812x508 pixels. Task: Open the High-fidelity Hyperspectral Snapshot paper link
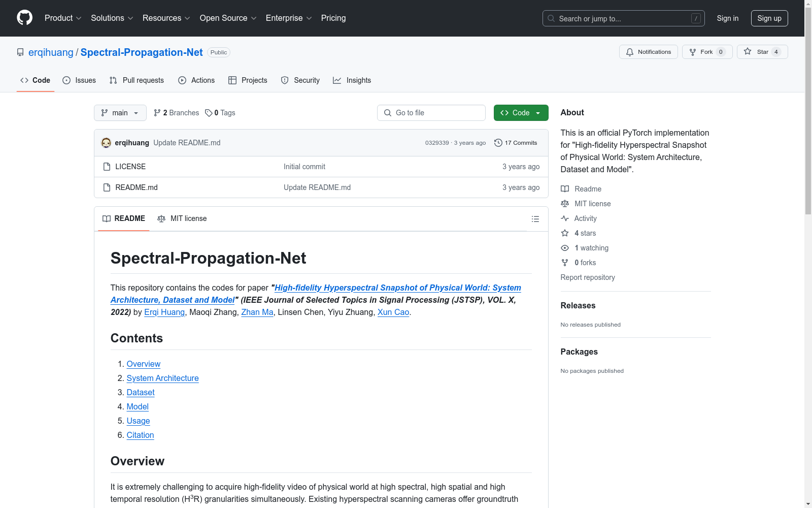coord(316,294)
